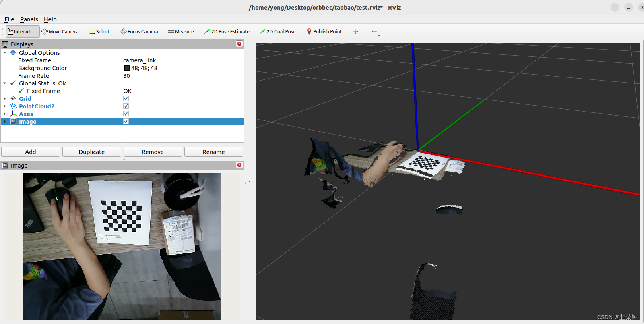Select the Global Options row
644x324 pixels.
122,52
